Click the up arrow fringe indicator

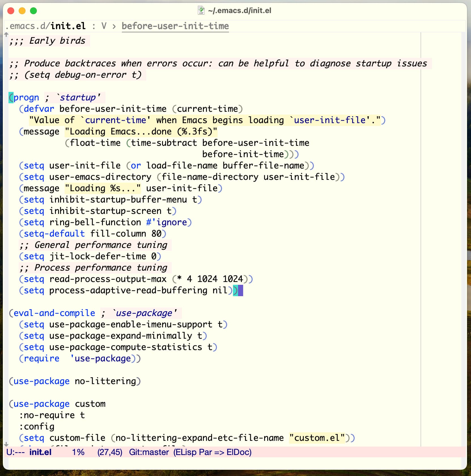[x=6, y=35]
